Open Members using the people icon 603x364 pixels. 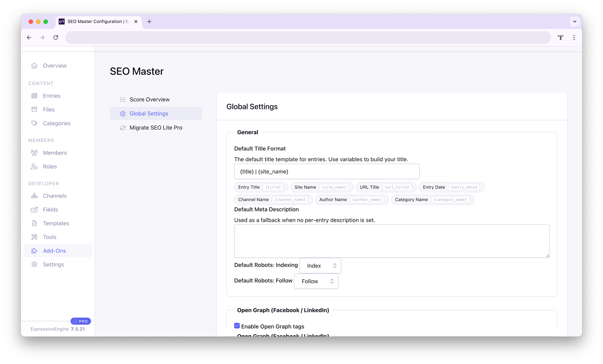(x=35, y=153)
